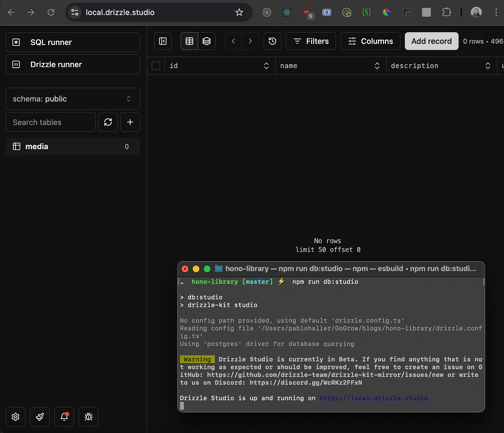Open notifications bell with red dot
The width and height of the screenshot is (504, 433).
click(64, 417)
